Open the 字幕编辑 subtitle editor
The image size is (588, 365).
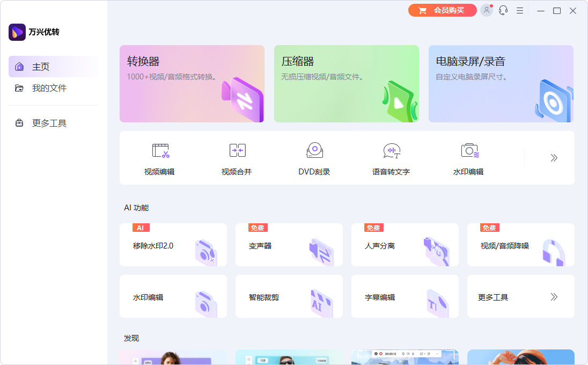coord(405,296)
